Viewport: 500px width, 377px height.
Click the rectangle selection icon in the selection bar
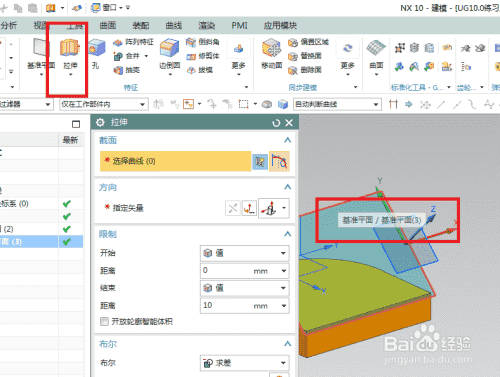[x=243, y=104]
